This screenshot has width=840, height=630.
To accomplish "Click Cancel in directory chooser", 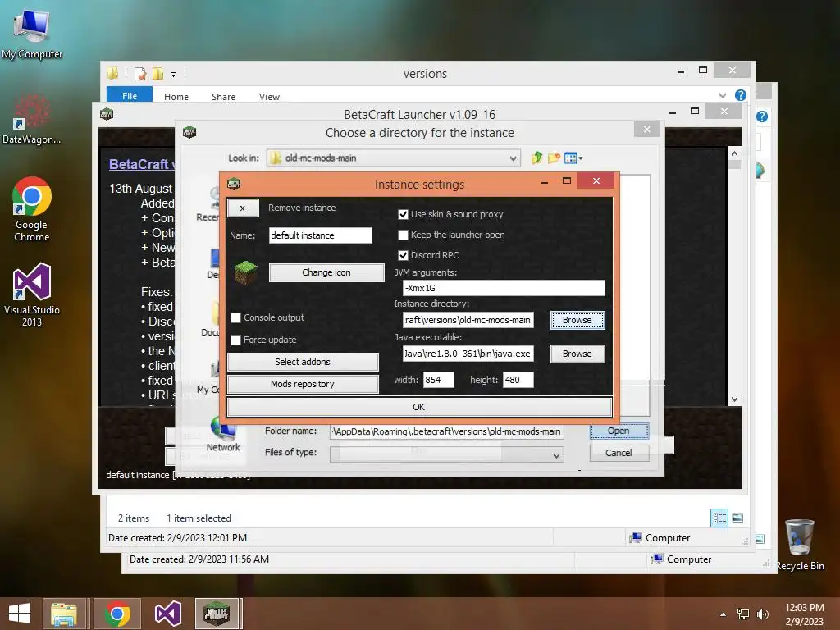I will 619,453.
